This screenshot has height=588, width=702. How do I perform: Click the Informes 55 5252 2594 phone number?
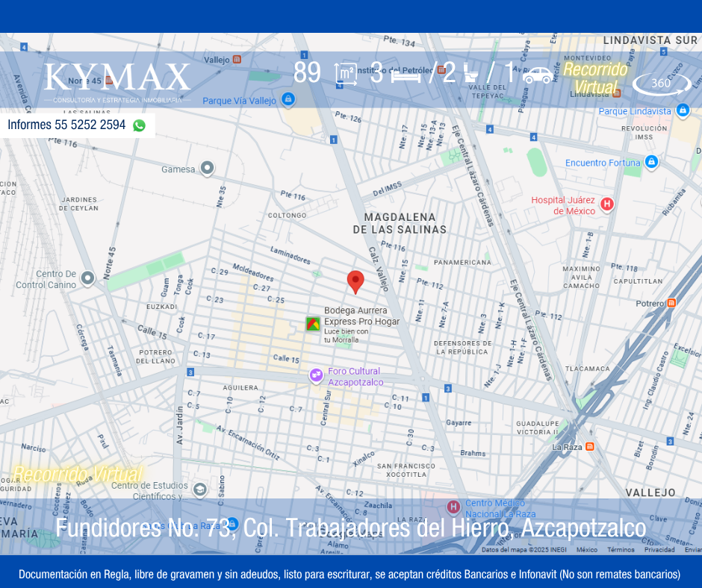(66, 125)
